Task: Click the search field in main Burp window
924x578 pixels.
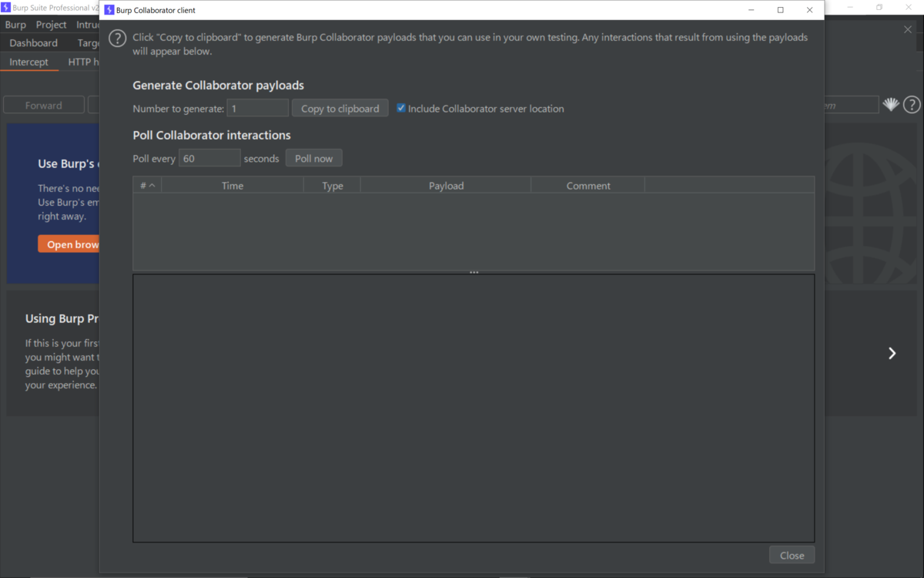Action: [x=852, y=105]
